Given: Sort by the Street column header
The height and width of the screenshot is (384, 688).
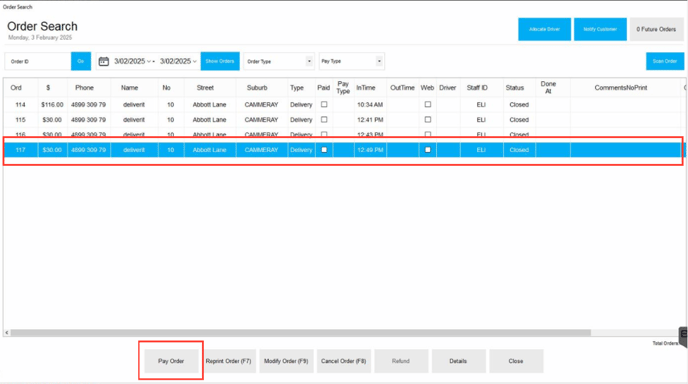Looking at the screenshot, I should tap(205, 88).
